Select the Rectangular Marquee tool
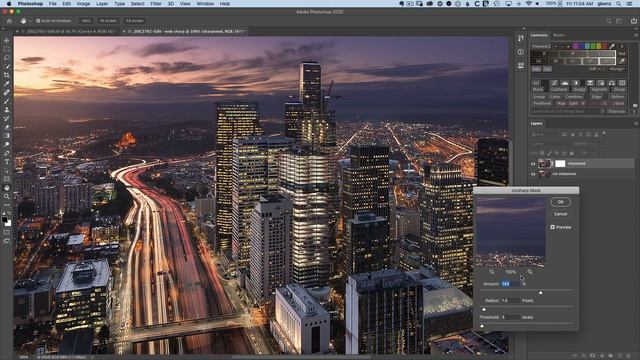Image resolution: width=640 pixels, height=360 pixels. [7, 49]
